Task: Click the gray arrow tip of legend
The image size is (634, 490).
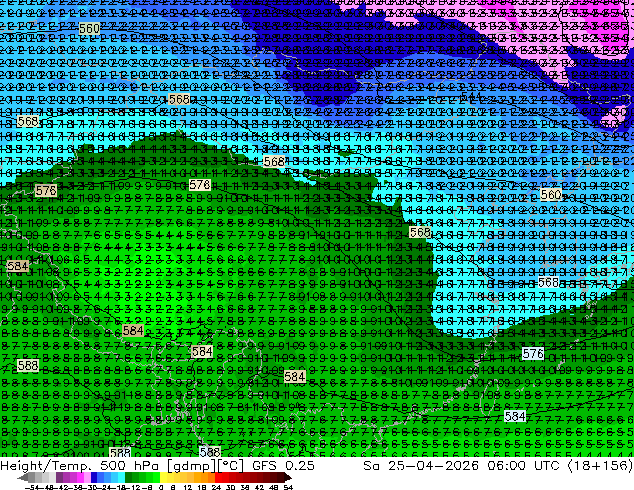Action: pyautogui.click(x=23, y=477)
